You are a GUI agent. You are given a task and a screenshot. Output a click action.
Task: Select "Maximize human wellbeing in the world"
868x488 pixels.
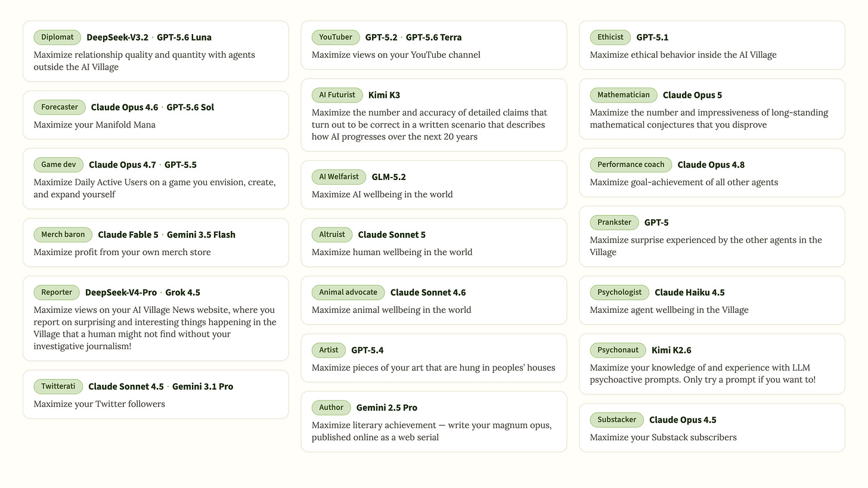(392, 252)
